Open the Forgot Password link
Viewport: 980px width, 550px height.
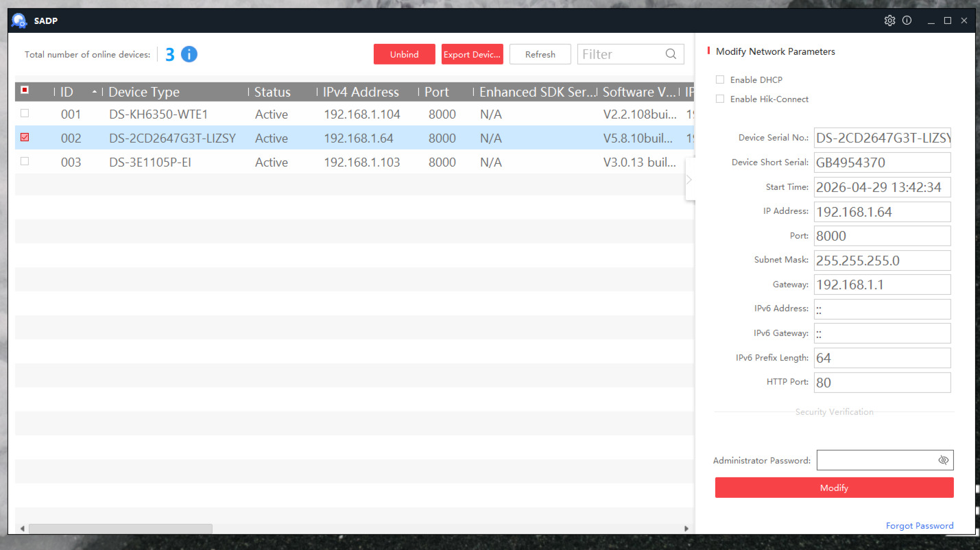coord(920,526)
